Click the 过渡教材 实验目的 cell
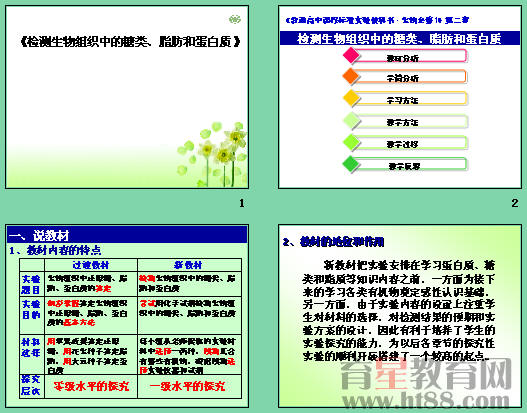Image resolution: width=527 pixels, height=413 pixels. [x=91, y=315]
